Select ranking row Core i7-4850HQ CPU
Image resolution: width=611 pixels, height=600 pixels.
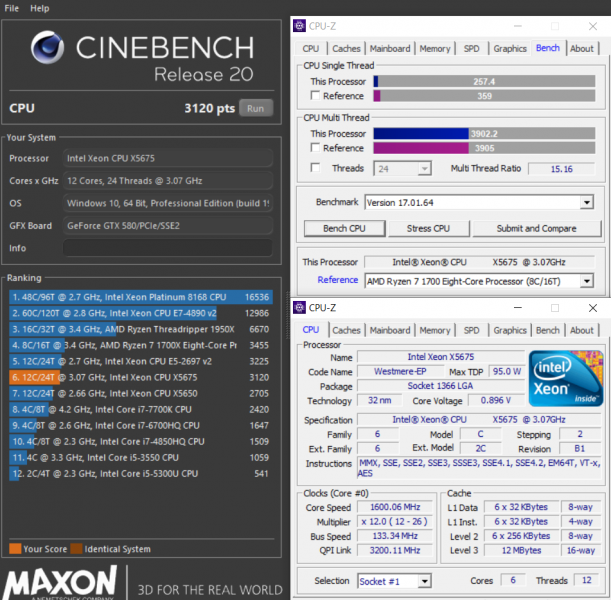[x=141, y=441]
